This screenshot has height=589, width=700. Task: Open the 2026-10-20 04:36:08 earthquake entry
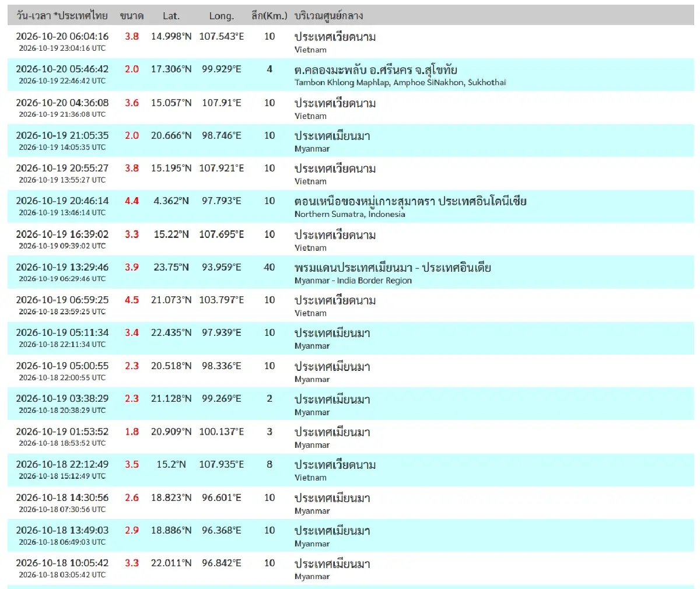(x=351, y=108)
